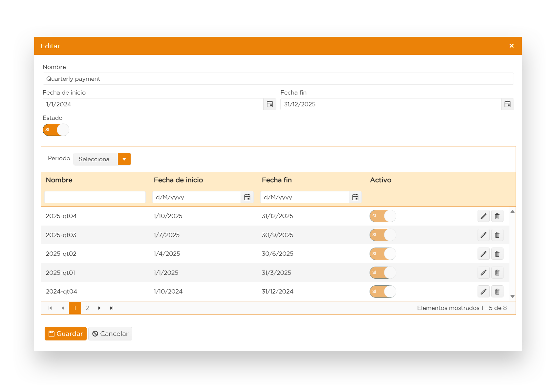Click the Guardar button
The height and width of the screenshot is (392, 555).
66,334
